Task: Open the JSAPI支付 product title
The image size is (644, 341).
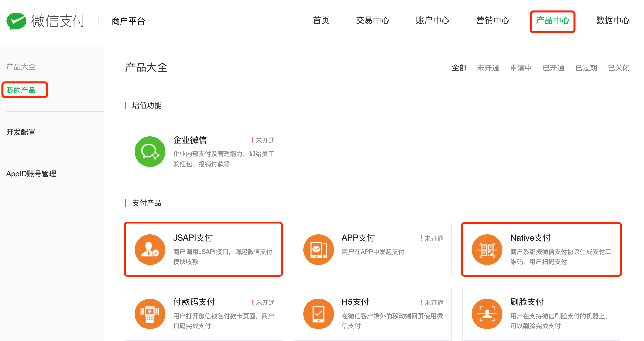Action: pos(193,238)
